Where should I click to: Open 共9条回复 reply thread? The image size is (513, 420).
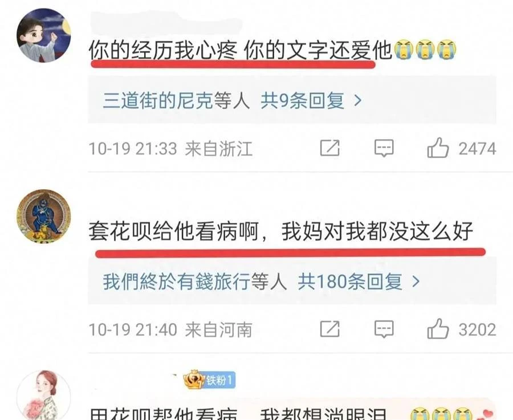coord(302,100)
